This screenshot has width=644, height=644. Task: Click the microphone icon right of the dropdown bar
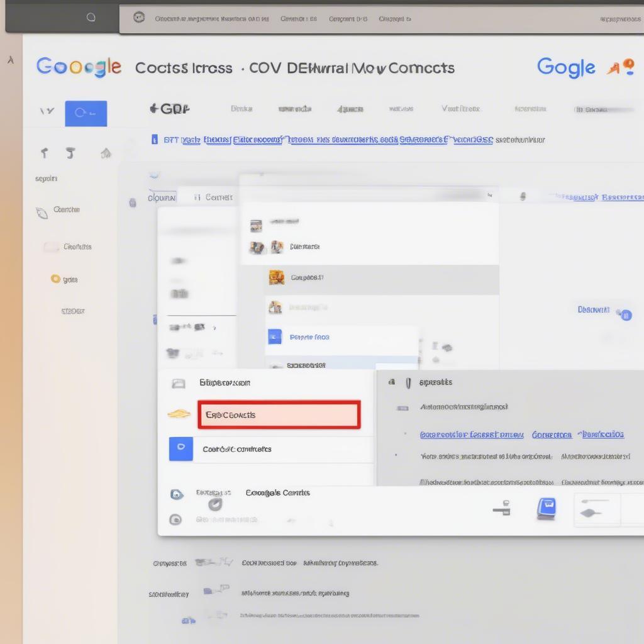point(523,197)
